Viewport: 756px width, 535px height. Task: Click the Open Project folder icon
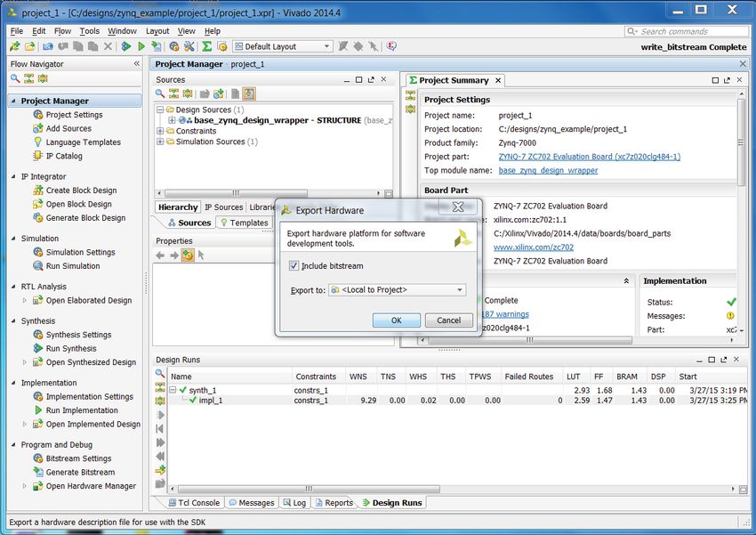30,46
